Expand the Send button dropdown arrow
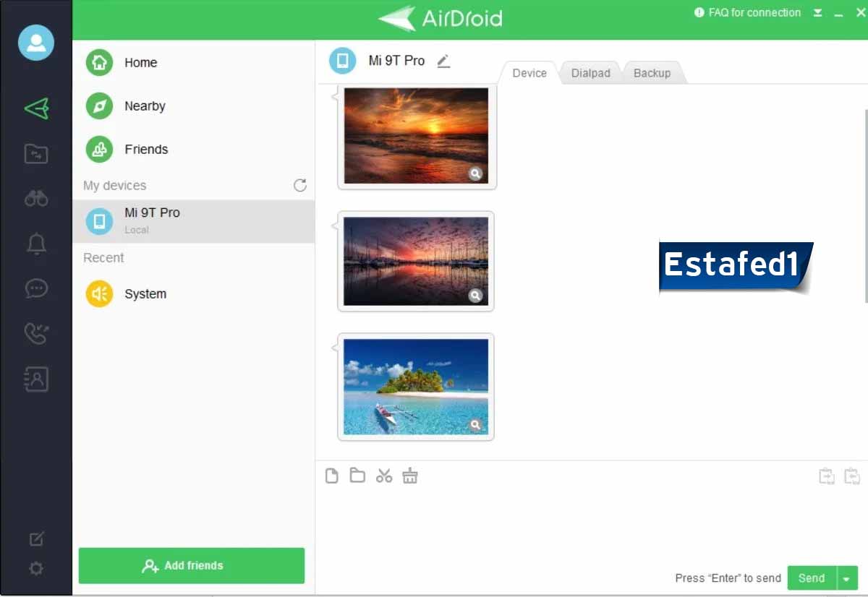Viewport: 868px width, 597px height. click(847, 578)
